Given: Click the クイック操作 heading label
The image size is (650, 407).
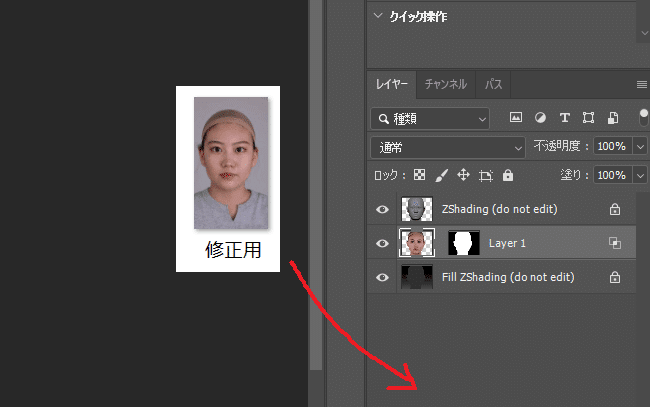Looking at the screenshot, I should (418, 17).
